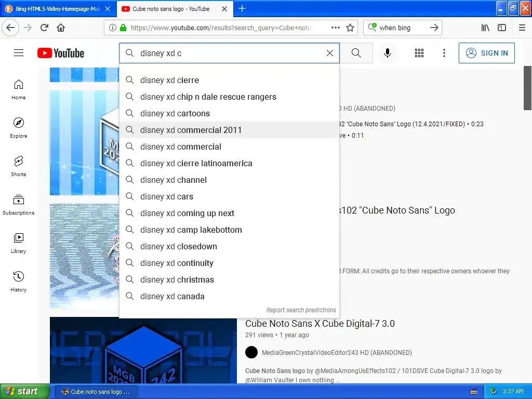The image size is (532, 399).
Task: Click the system tray keyboard icon
Action: click(x=474, y=392)
